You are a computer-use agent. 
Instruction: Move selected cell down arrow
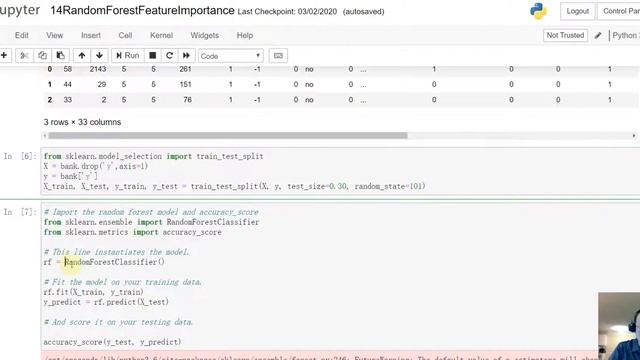click(99, 56)
